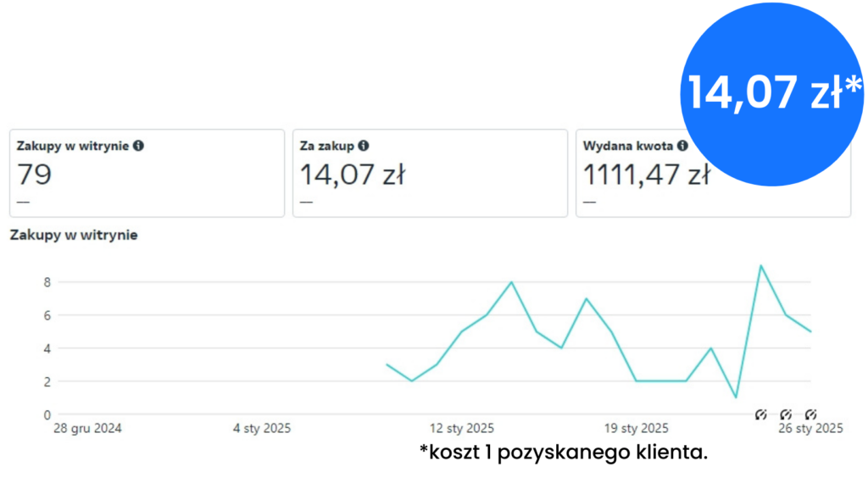
Task: Click leftmost learning-phase marker icon on chart axis
Action: coord(760,414)
